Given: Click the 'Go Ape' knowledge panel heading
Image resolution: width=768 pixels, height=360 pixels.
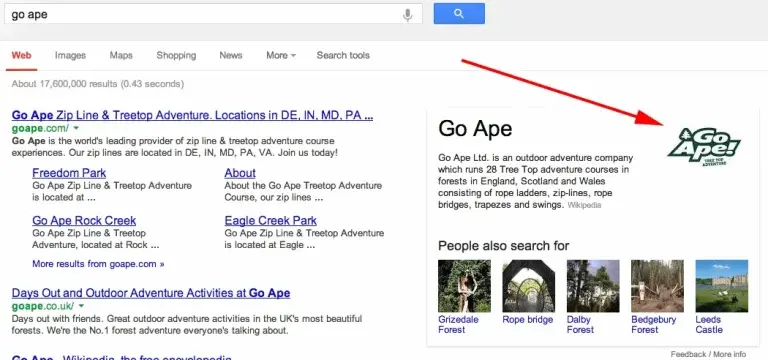Looking at the screenshot, I should click(475, 129).
